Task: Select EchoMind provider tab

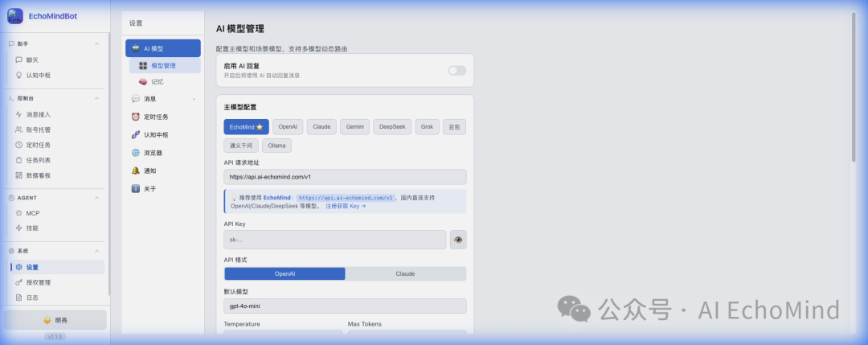Action: tap(247, 127)
